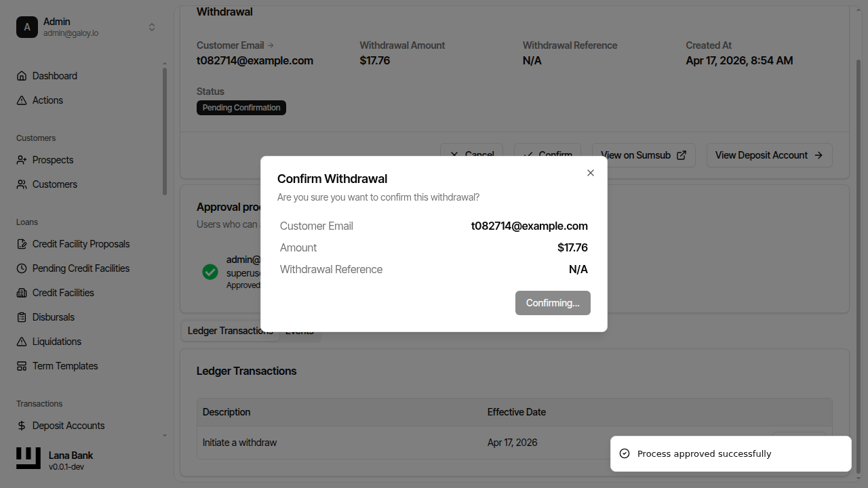Click the Pending Credit Facilities clock icon

click(x=22, y=268)
